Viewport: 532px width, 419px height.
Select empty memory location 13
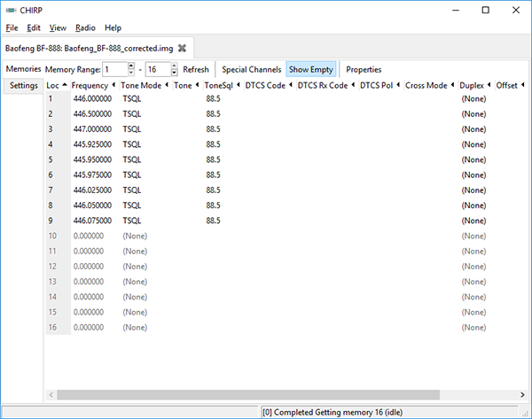point(52,282)
